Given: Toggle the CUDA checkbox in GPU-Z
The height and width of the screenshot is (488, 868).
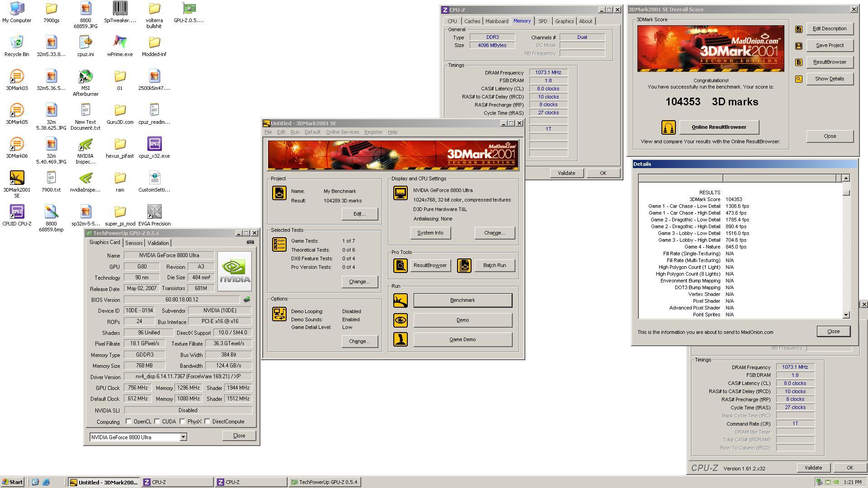Looking at the screenshot, I should tap(157, 422).
